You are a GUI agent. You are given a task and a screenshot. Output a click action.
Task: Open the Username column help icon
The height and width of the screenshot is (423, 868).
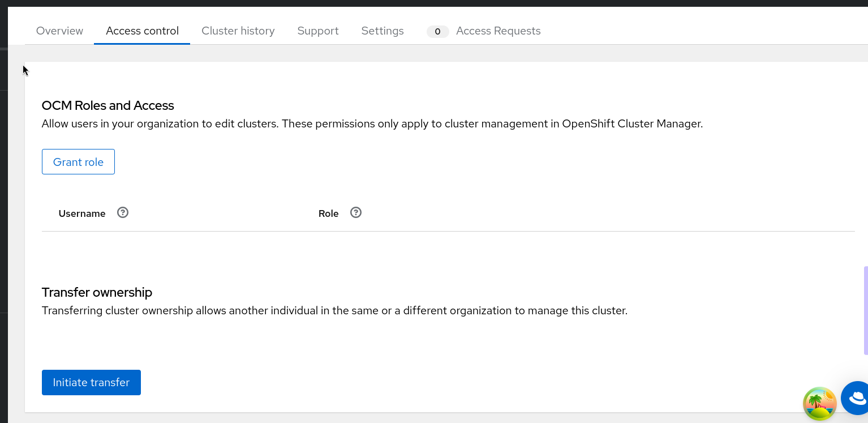coord(123,213)
